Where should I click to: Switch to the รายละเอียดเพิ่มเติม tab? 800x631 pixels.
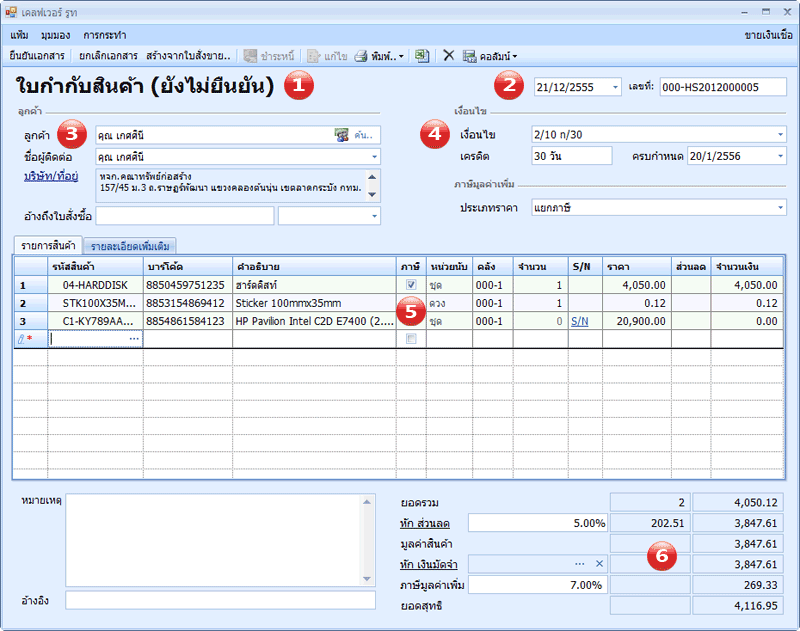132,245
